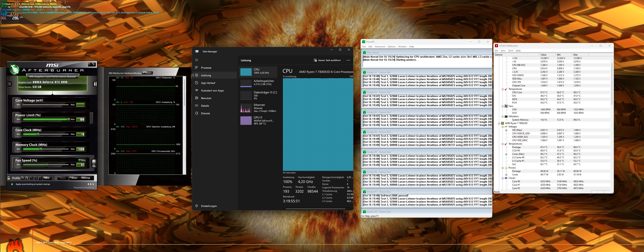The image size is (644, 252).
Task: Click the Benutzer users icon in the sidebar
Action: pyautogui.click(x=197, y=98)
